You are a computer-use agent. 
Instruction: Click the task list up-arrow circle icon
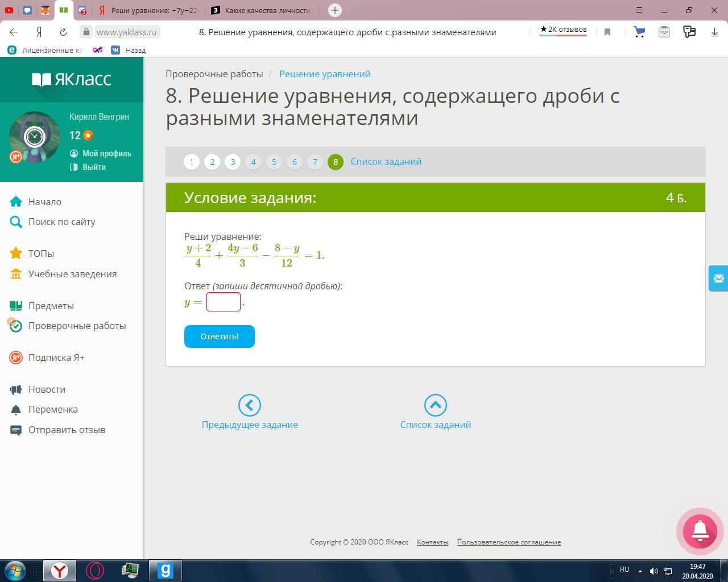click(x=436, y=405)
